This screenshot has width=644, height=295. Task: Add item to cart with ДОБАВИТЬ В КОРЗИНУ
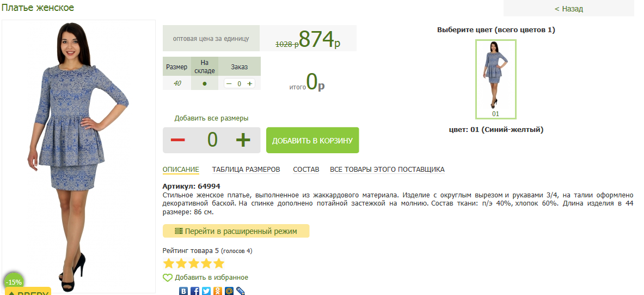click(x=312, y=140)
